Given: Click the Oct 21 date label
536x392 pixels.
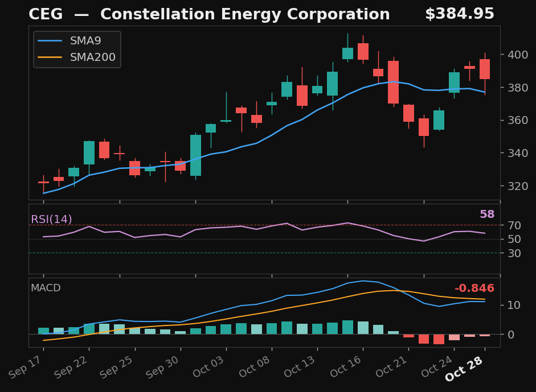Looking at the screenshot, I should tap(391, 367).
